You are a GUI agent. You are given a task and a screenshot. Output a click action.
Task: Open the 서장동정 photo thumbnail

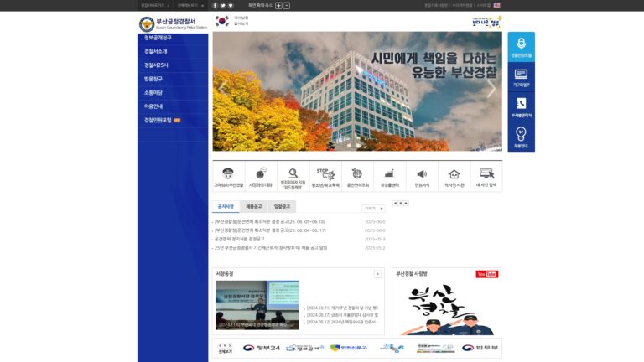pos(257,305)
